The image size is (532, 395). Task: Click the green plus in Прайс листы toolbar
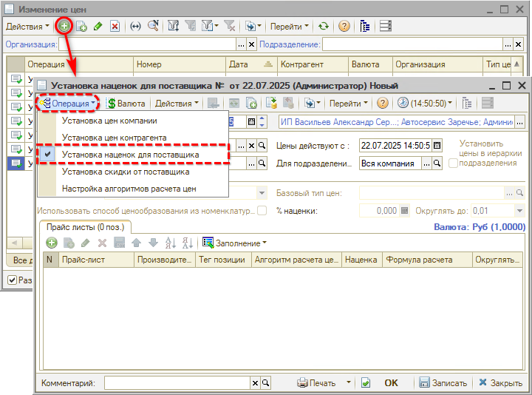click(x=52, y=243)
